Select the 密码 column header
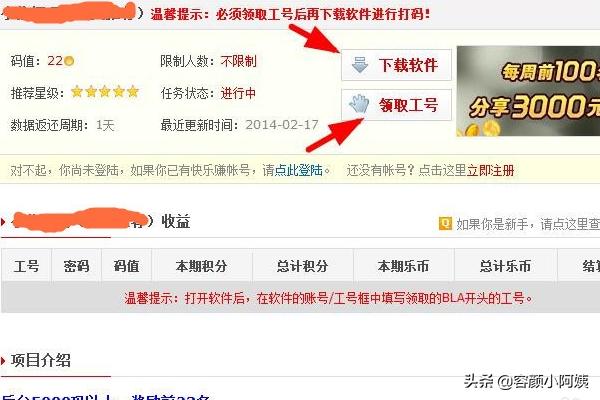600x400 pixels. [x=77, y=266]
